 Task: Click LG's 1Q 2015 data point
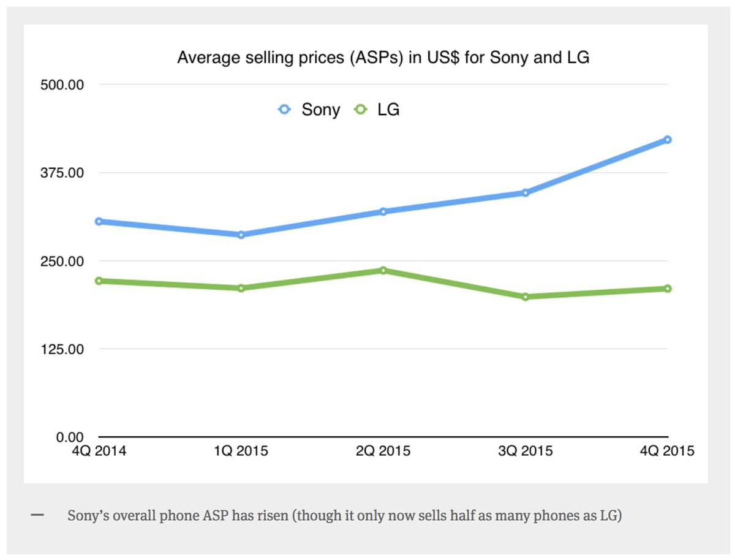(x=241, y=288)
